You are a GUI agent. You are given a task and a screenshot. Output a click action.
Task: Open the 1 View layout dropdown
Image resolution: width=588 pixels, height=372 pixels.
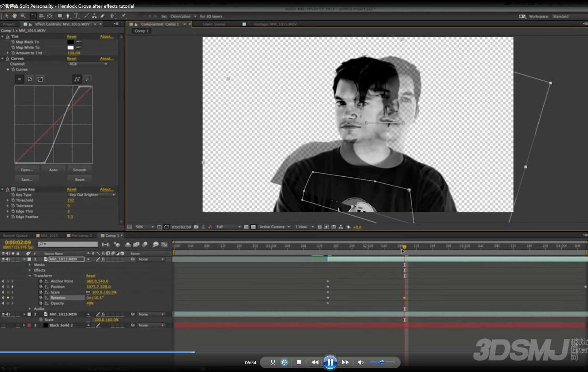tap(304, 227)
